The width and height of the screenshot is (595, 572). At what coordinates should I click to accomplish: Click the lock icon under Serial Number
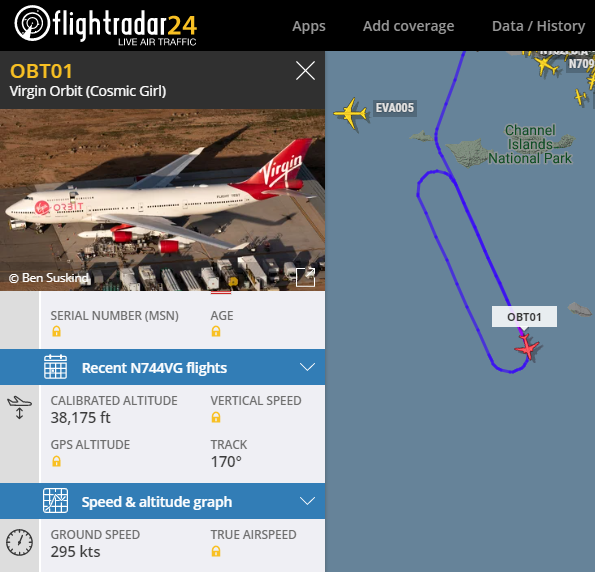click(x=56, y=331)
